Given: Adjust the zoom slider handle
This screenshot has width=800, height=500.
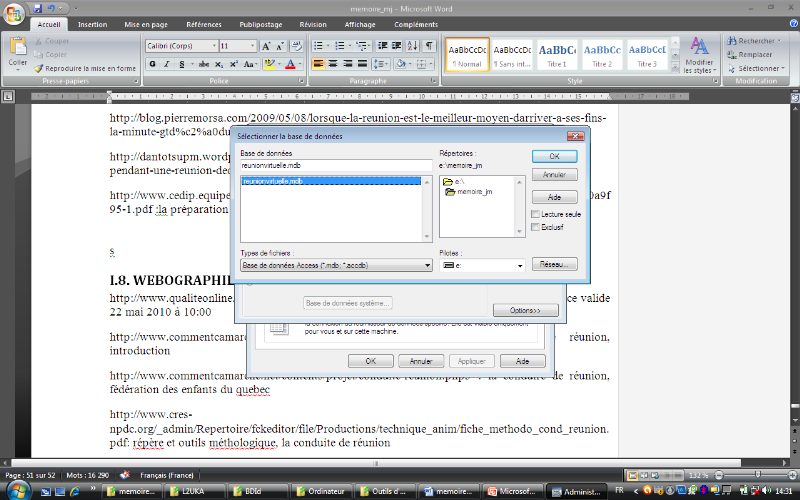Looking at the screenshot, I should point(758,475).
